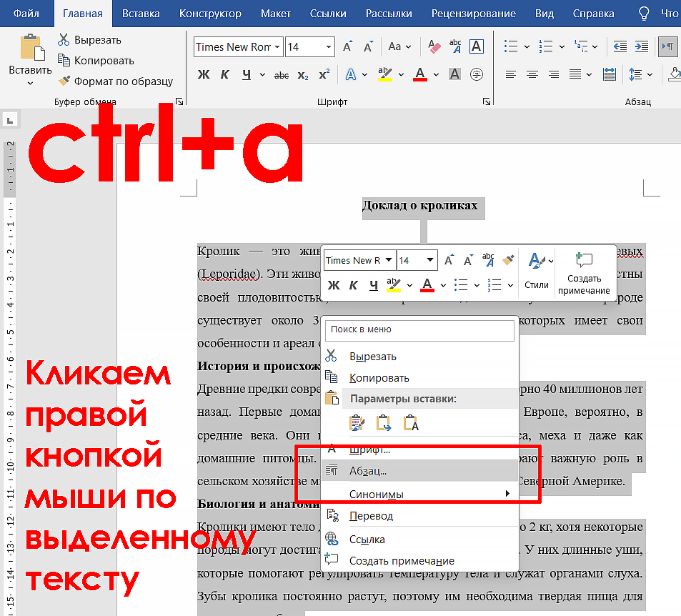Expand ribbon highlight color dropdown arrow
The height and width of the screenshot is (616, 681).
[401, 75]
